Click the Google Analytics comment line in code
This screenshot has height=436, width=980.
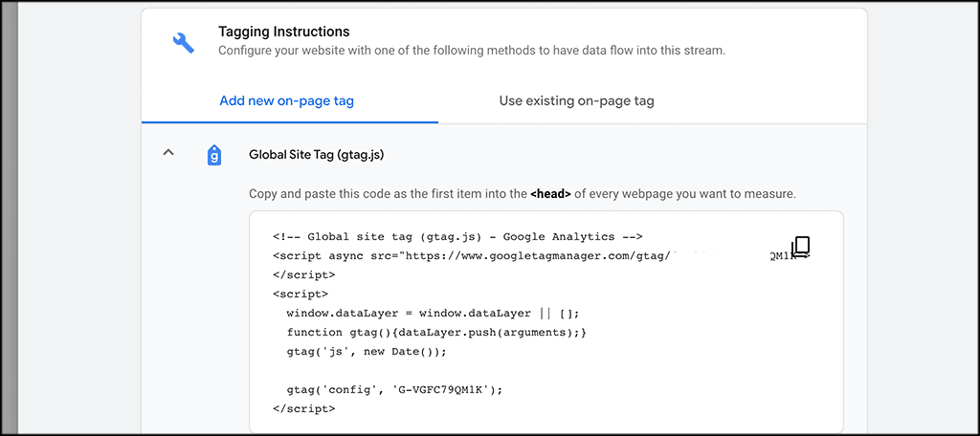(x=457, y=236)
